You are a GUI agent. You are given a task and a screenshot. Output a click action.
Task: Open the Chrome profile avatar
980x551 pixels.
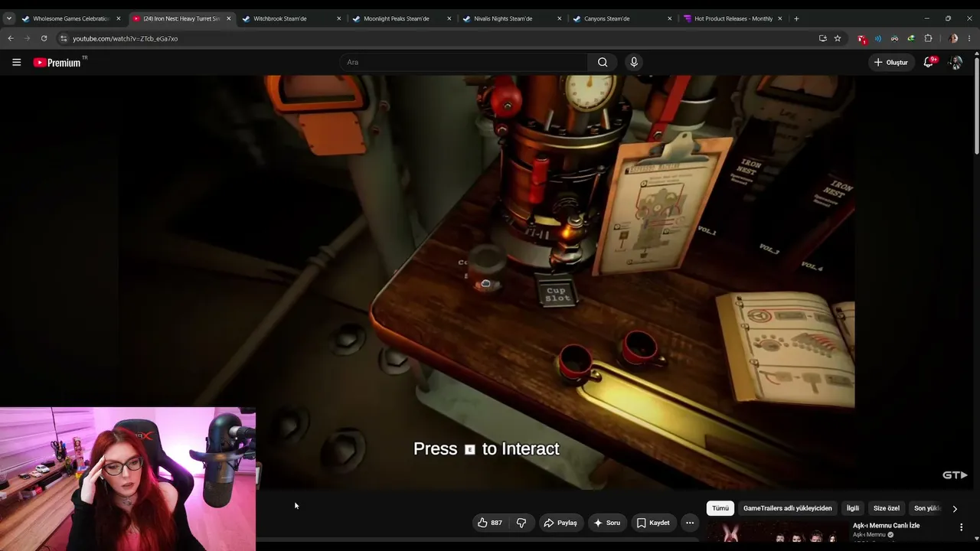(x=953, y=38)
